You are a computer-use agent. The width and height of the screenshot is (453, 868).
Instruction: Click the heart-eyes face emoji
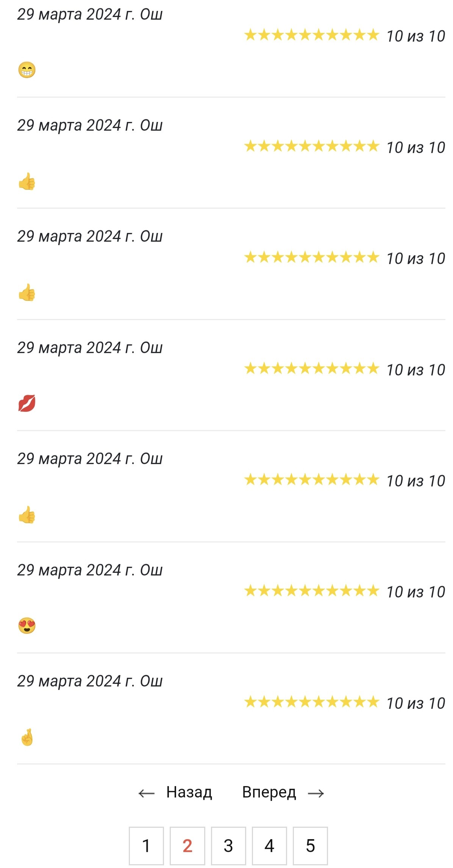(x=27, y=626)
